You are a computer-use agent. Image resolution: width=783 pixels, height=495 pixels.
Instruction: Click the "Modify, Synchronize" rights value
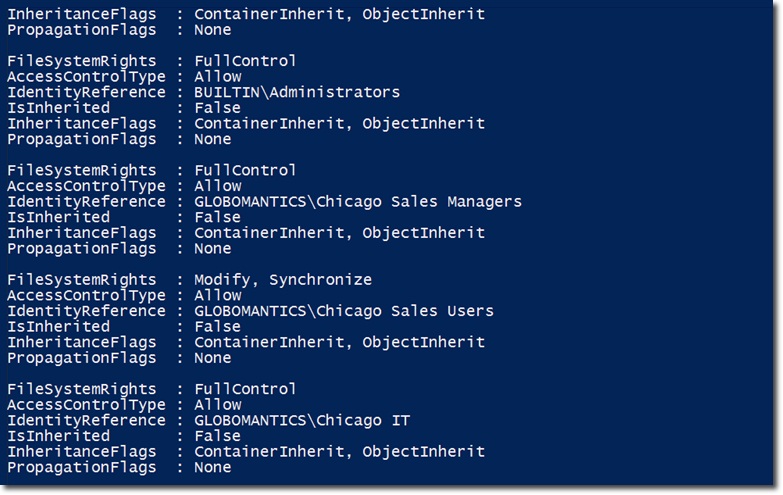pos(283,280)
